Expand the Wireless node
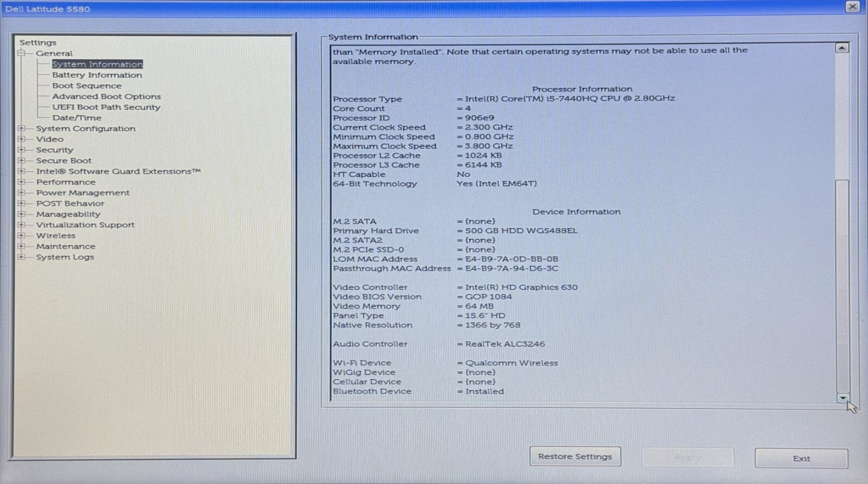The image size is (868, 484). tap(21, 235)
